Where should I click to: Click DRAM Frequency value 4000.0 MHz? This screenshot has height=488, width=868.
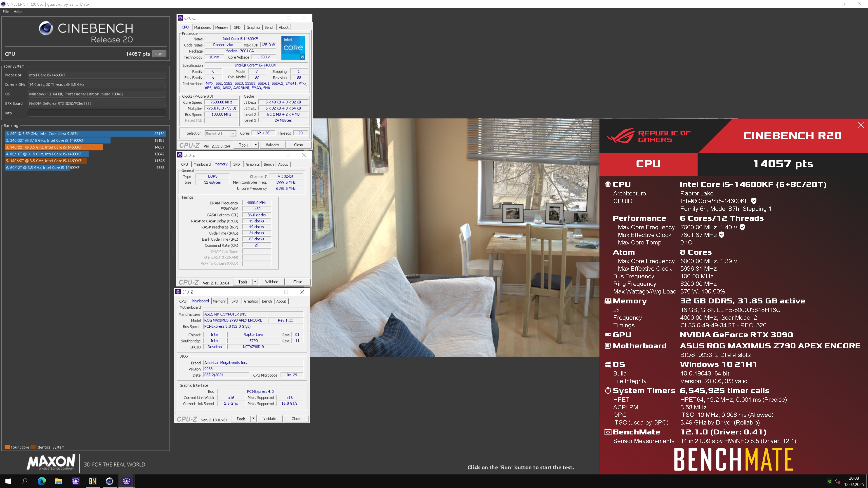click(x=256, y=203)
